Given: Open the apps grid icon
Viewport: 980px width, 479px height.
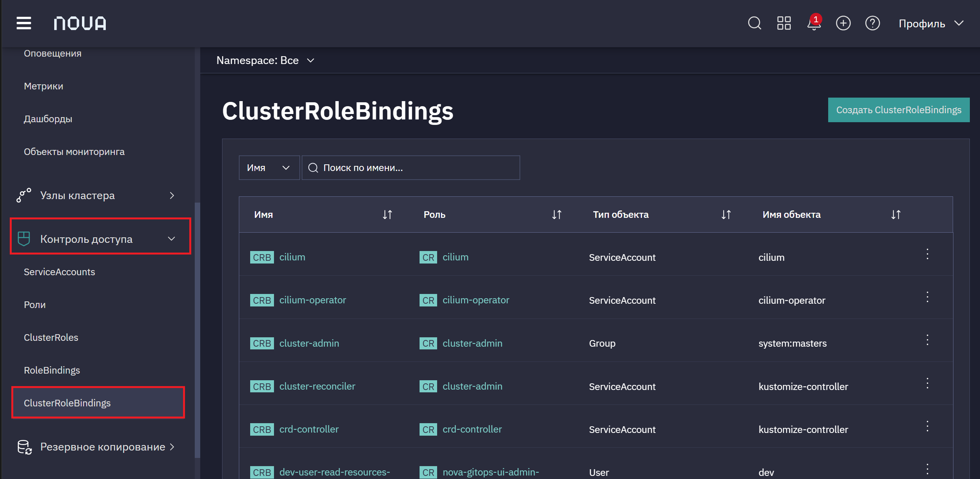Looking at the screenshot, I should tap(784, 23).
